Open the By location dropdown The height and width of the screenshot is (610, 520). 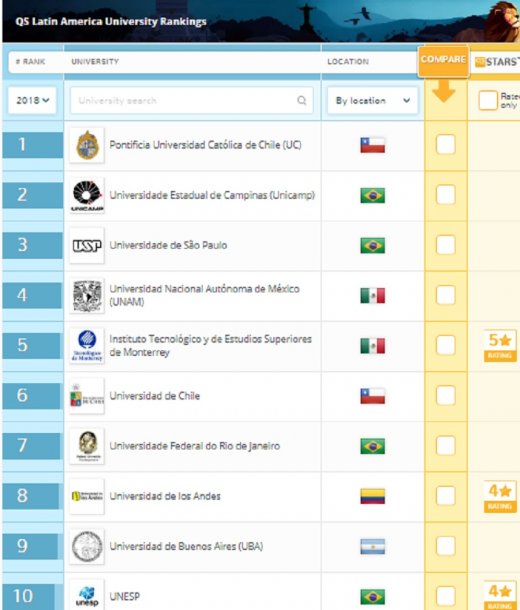(x=373, y=100)
